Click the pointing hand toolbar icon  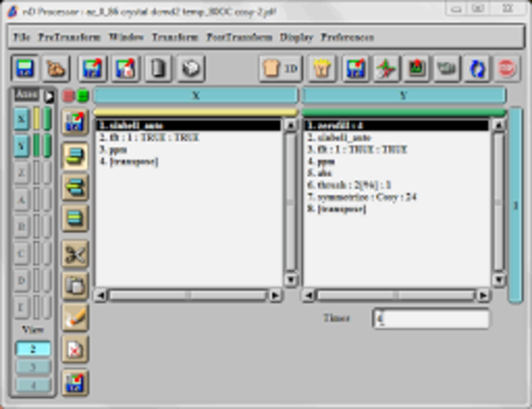pyautogui.click(x=56, y=68)
